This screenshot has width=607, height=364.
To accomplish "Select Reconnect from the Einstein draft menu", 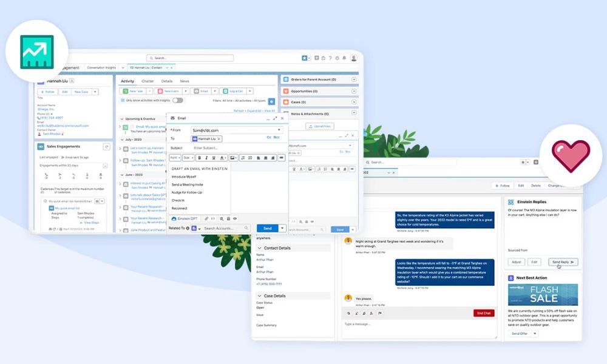I will click(x=179, y=208).
